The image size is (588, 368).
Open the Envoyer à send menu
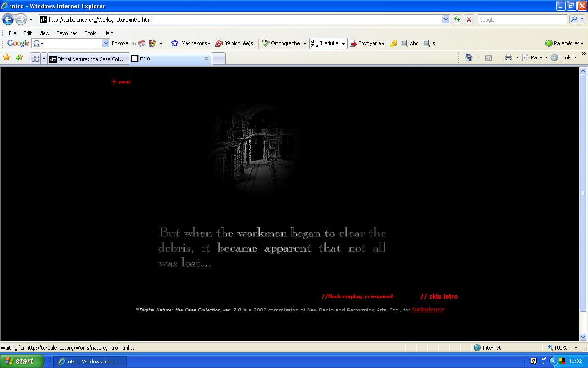point(367,43)
